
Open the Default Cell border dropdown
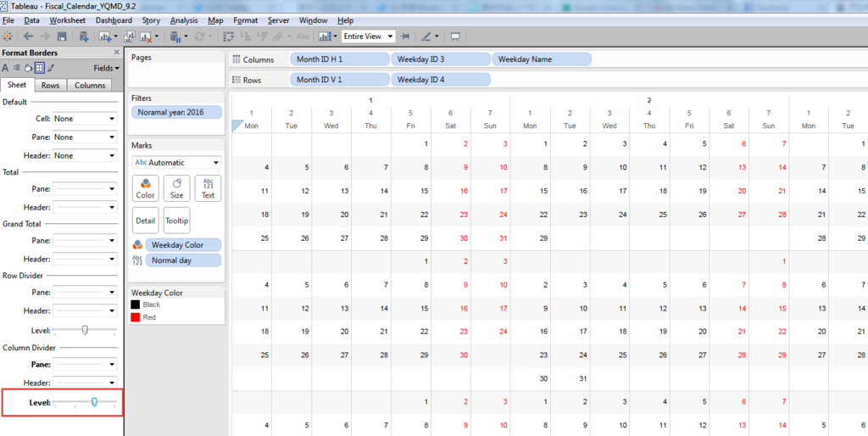point(85,119)
